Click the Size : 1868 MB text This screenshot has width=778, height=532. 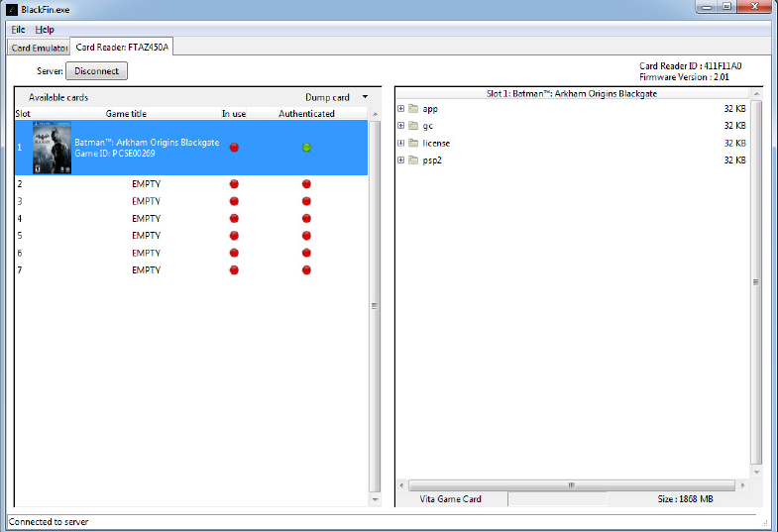click(685, 498)
